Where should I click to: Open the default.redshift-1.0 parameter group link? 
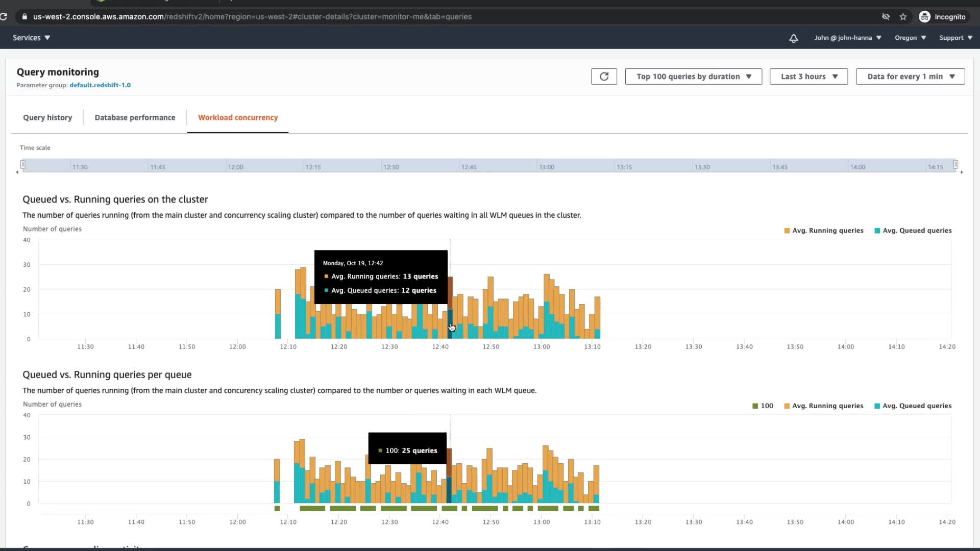point(100,85)
